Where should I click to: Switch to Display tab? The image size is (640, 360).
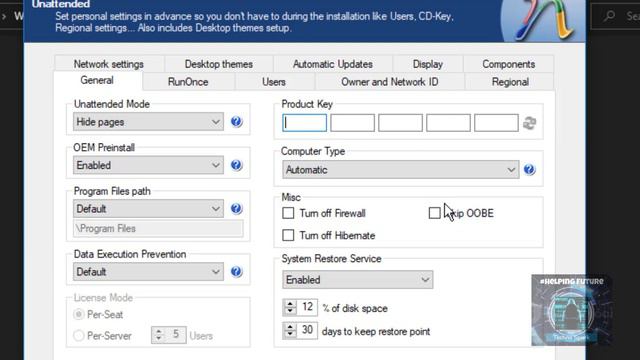click(x=428, y=64)
